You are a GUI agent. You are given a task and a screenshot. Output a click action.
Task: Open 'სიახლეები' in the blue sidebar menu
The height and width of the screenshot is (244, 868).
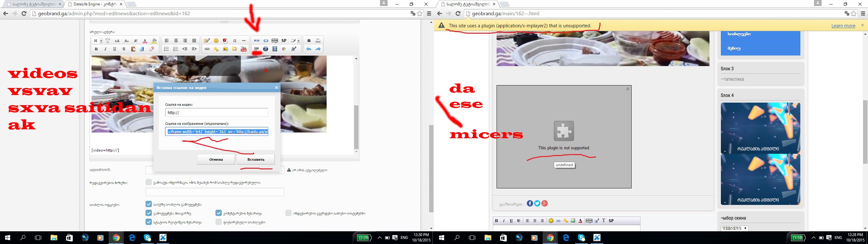[x=760, y=34]
